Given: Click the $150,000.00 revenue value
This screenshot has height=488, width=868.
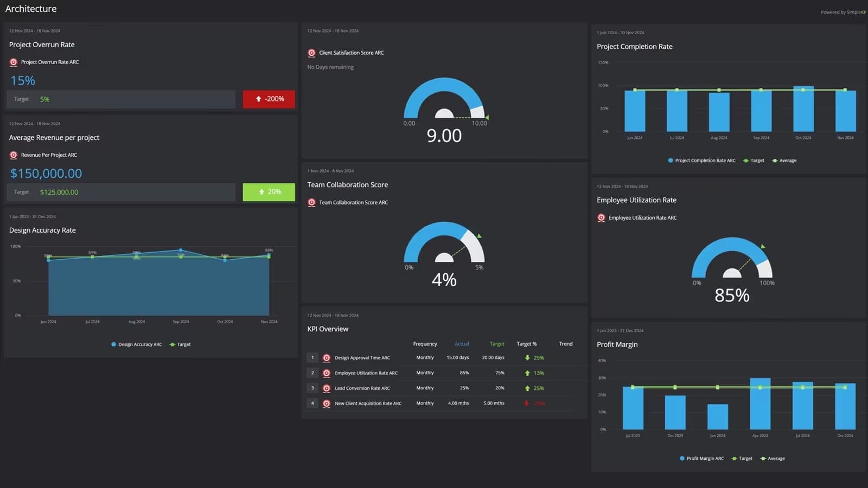Looking at the screenshot, I should [x=46, y=174].
